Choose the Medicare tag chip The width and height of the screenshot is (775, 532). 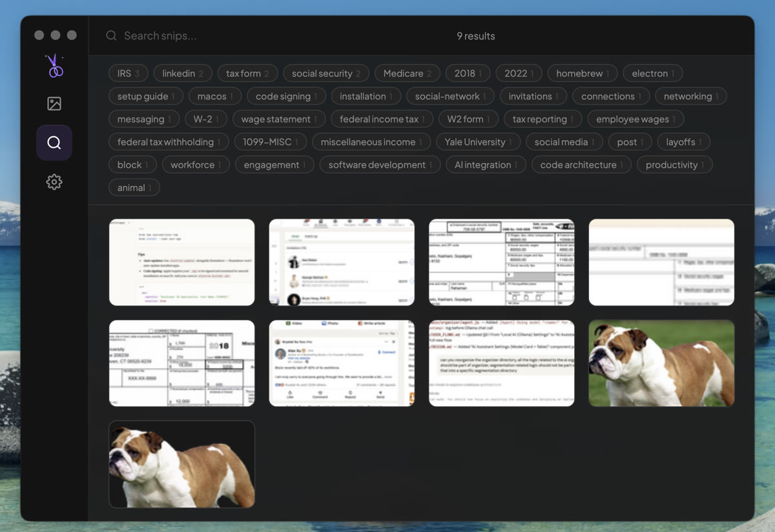pos(408,74)
